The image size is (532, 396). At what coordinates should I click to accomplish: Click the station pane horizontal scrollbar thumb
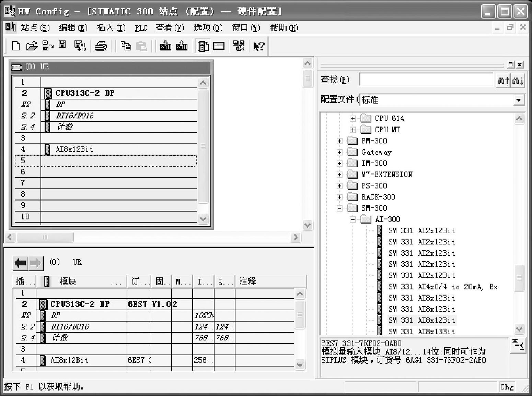pos(45,237)
